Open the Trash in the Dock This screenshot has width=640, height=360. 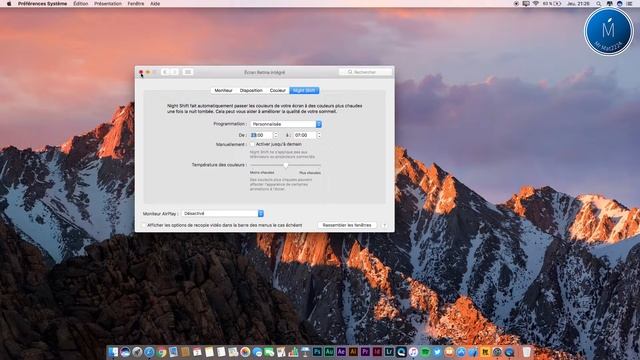[526, 352]
